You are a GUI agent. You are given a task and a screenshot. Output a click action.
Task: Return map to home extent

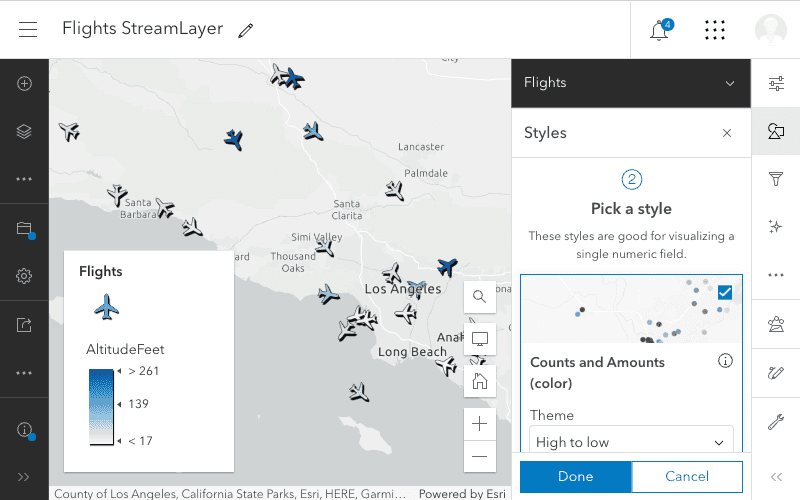(480, 380)
